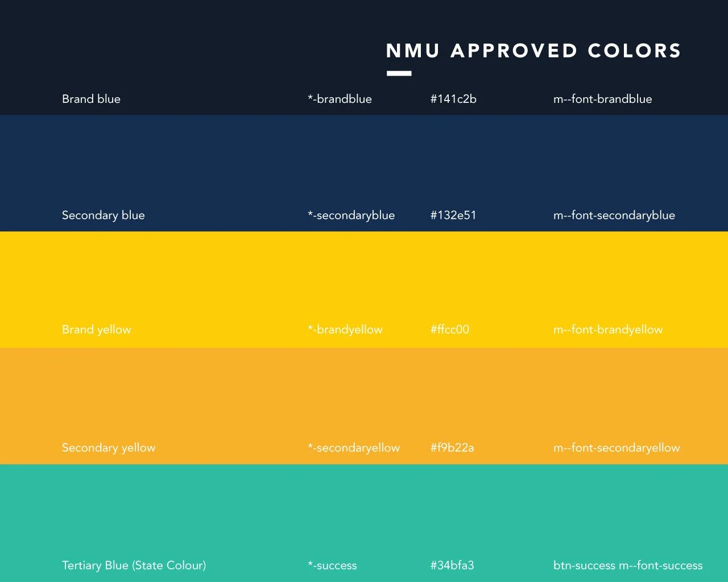Select the #141c2b hex code
Screen dimensions: 728x582
453,99
